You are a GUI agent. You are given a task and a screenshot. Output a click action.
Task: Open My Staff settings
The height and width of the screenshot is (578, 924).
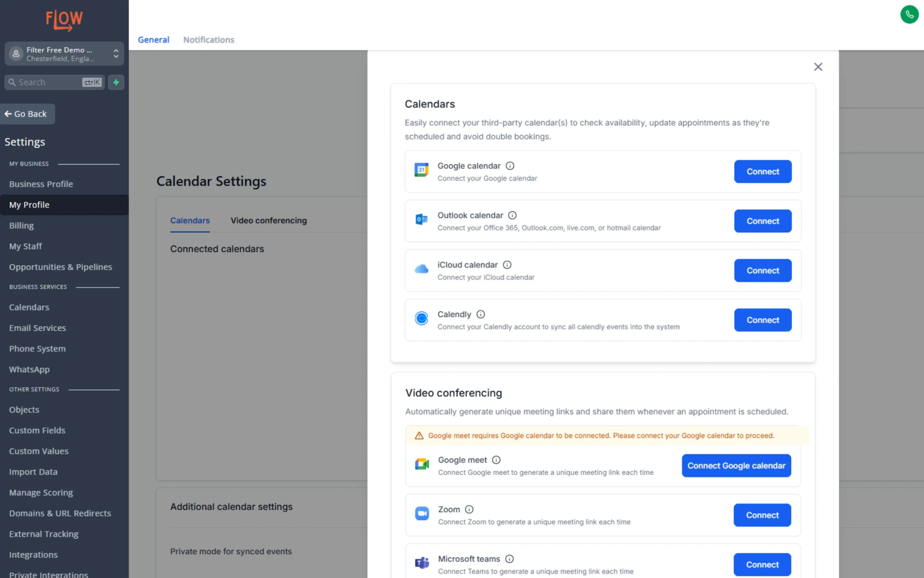[64, 246]
